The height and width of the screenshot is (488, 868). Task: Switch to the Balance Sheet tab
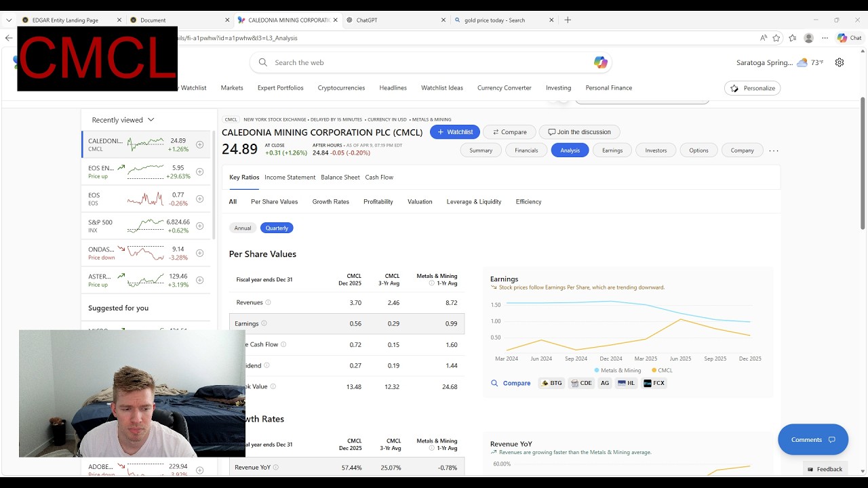[x=340, y=177]
